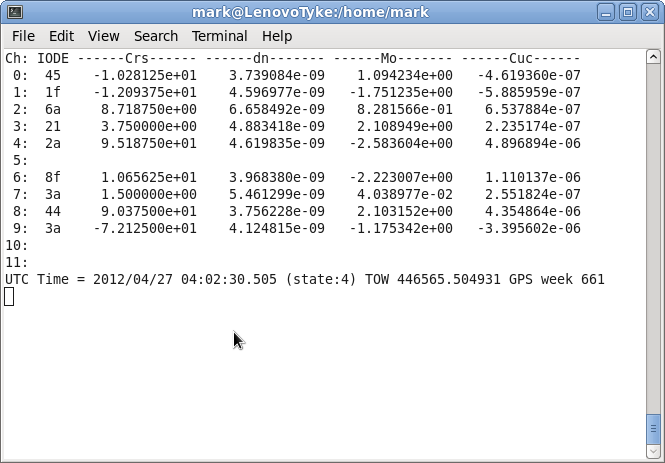This screenshot has height=463, width=665.
Task: Open the File menu
Action: pos(23,36)
